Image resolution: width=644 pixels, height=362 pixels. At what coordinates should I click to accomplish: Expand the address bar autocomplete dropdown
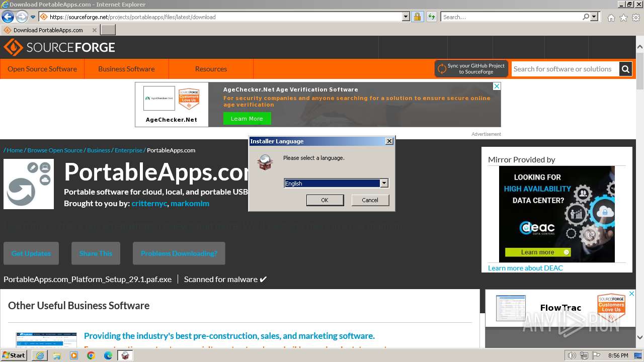coord(406,17)
